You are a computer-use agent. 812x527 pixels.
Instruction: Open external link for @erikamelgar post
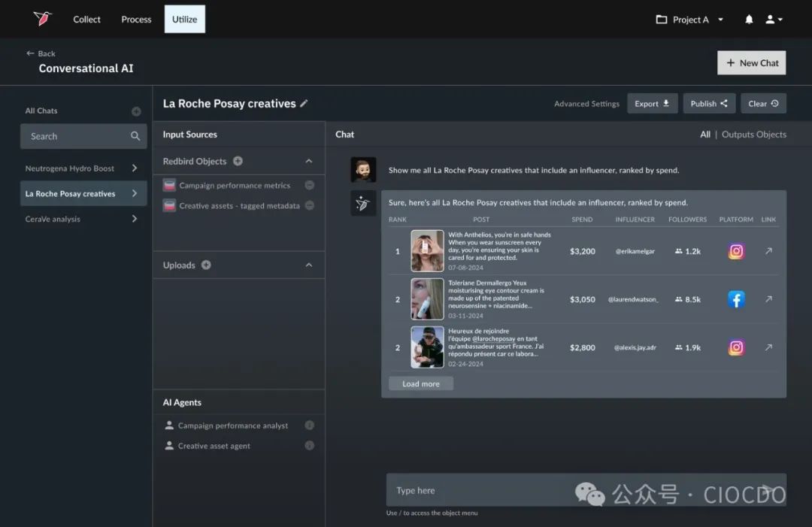click(x=768, y=251)
